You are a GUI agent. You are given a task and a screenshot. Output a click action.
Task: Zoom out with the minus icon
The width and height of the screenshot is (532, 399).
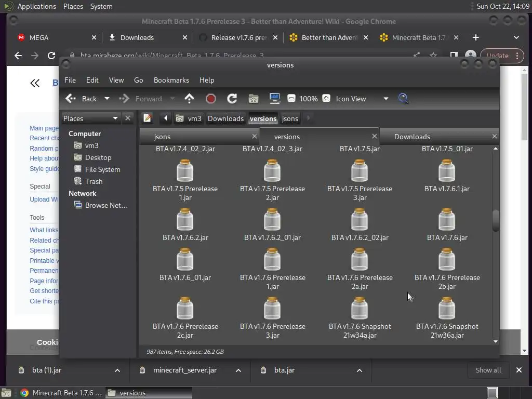pos(291,98)
